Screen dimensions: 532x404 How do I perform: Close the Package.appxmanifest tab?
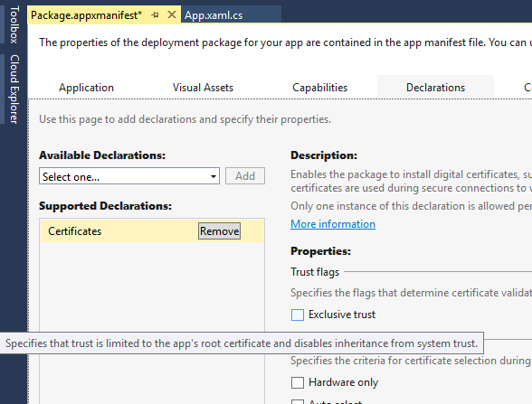pyautogui.click(x=172, y=14)
